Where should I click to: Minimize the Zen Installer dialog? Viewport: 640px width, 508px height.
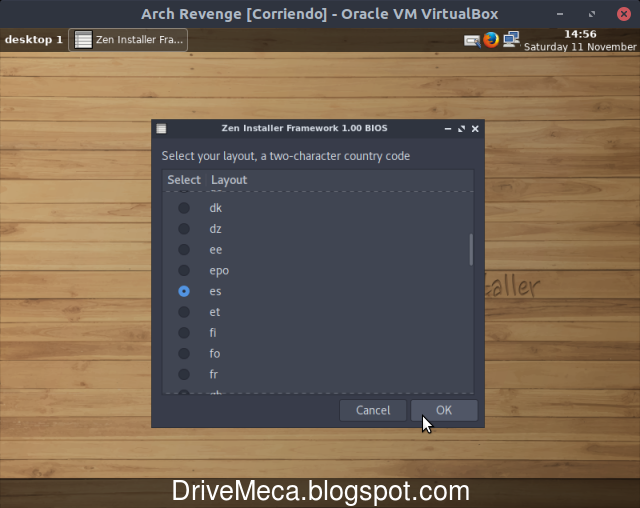coord(448,129)
